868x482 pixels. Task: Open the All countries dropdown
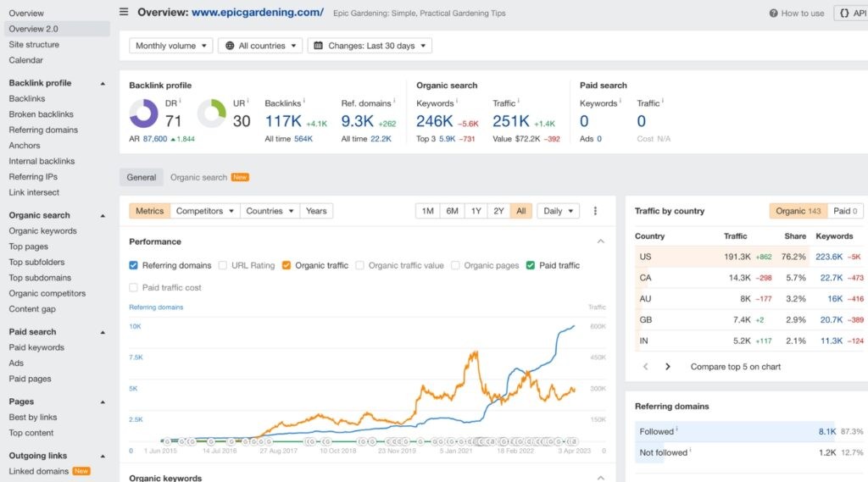259,46
